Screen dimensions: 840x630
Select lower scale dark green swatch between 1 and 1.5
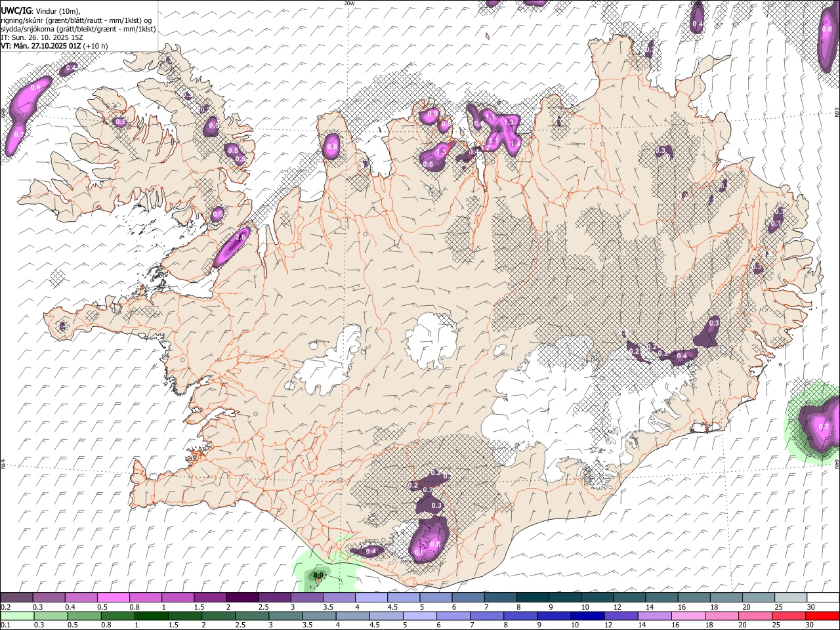click(x=153, y=616)
